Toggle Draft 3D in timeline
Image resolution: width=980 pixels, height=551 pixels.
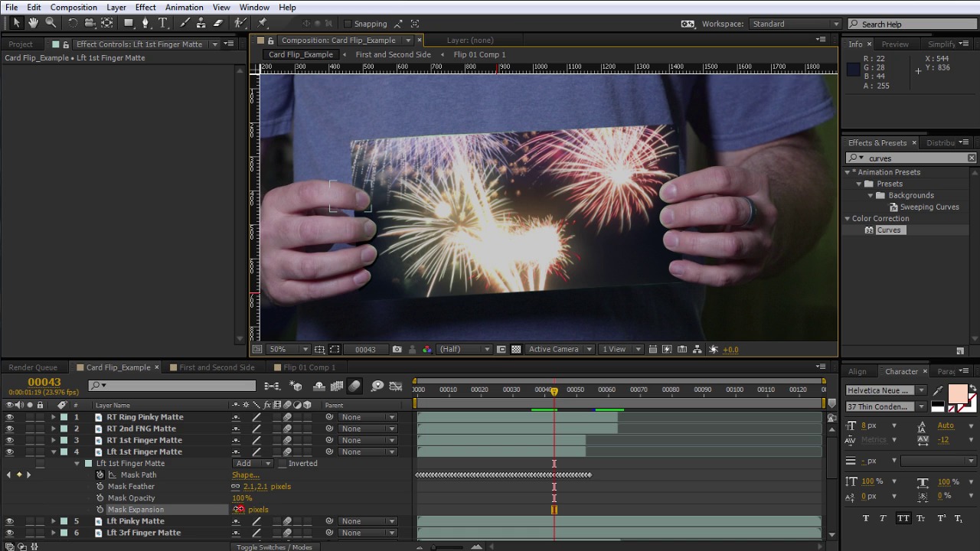[297, 386]
